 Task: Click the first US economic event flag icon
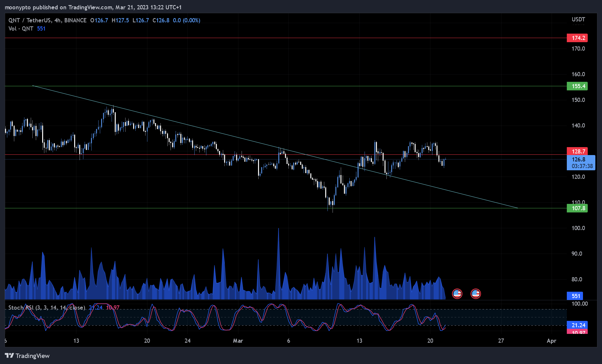[457, 294]
